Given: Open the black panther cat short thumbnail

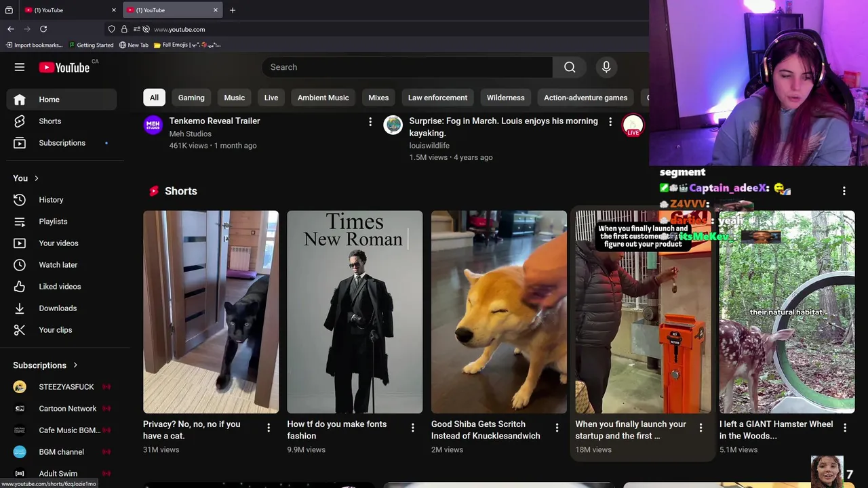Looking at the screenshot, I should click(x=211, y=312).
